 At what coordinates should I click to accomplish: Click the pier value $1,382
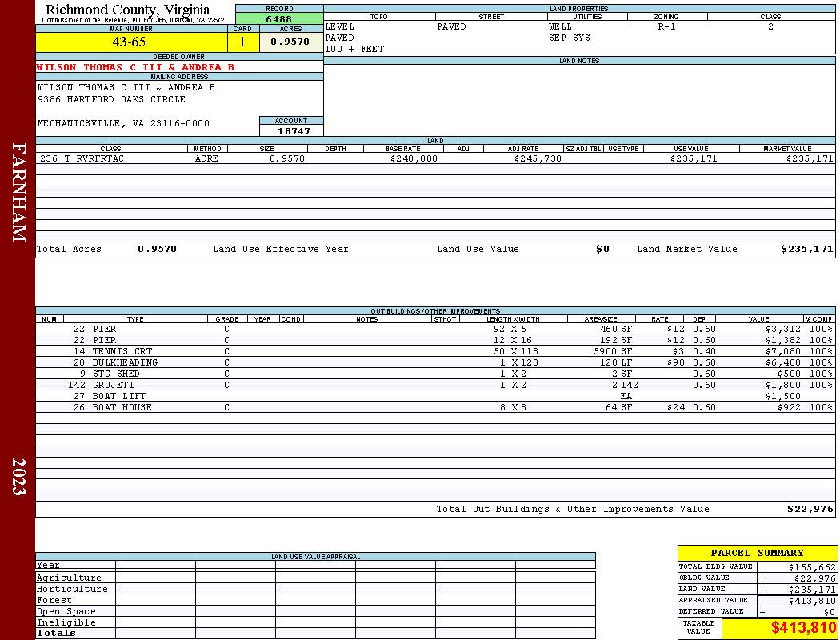coord(782,340)
